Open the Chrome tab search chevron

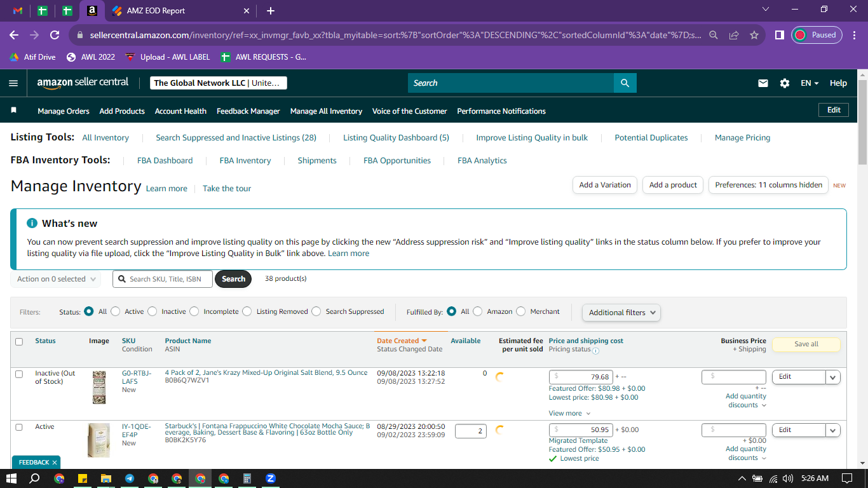pos(766,10)
